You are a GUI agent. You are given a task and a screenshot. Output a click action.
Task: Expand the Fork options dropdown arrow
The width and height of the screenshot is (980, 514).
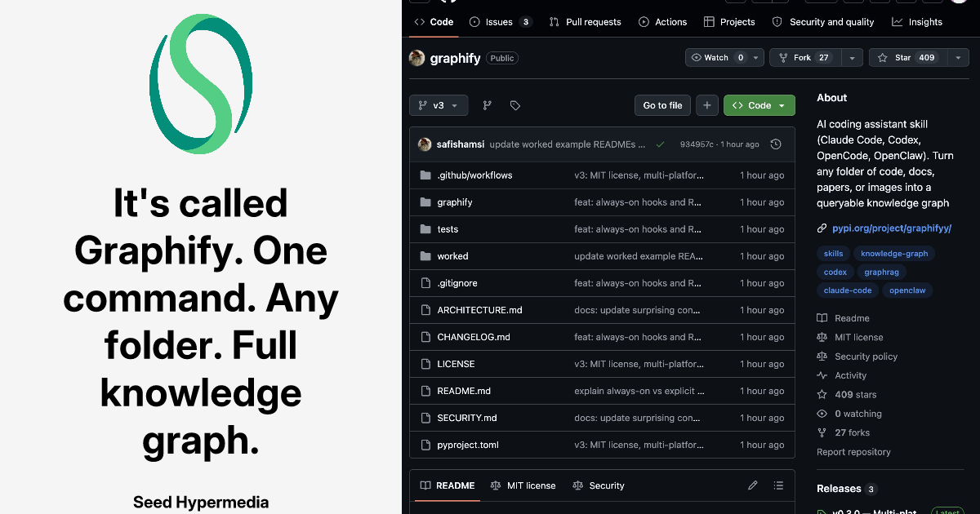[x=852, y=58]
